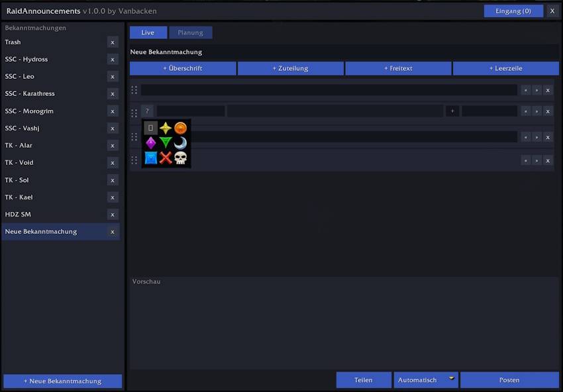Click the first headline text field
This screenshot has height=392, width=563.
[x=329, y=90]
